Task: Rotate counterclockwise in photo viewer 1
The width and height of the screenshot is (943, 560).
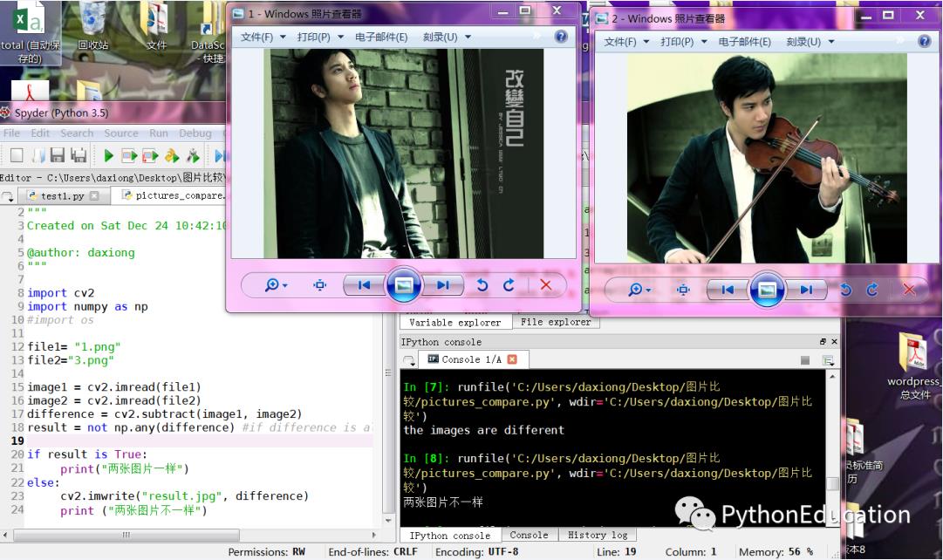Action: pos(482,285)
